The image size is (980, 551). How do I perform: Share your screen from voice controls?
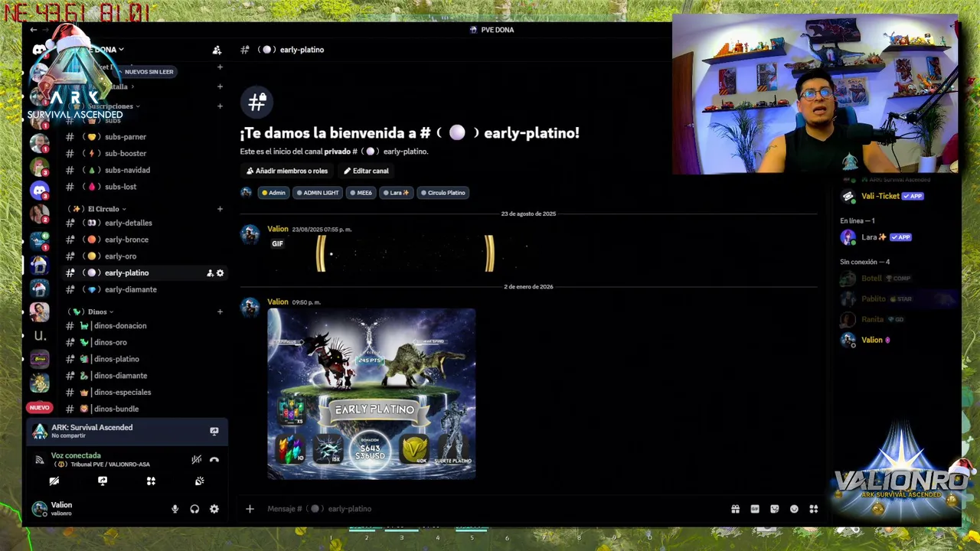(x=103, y=481)
